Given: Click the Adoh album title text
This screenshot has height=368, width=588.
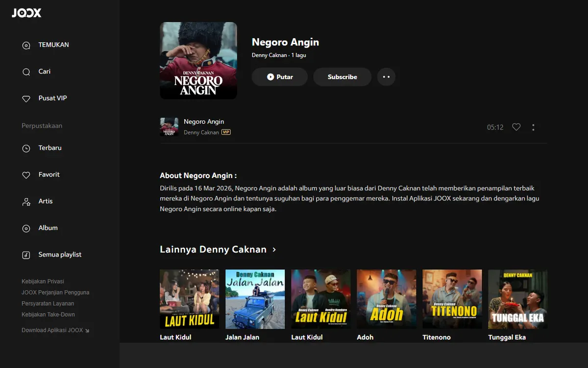Looking at the screenshot, I should click(365, 338).
